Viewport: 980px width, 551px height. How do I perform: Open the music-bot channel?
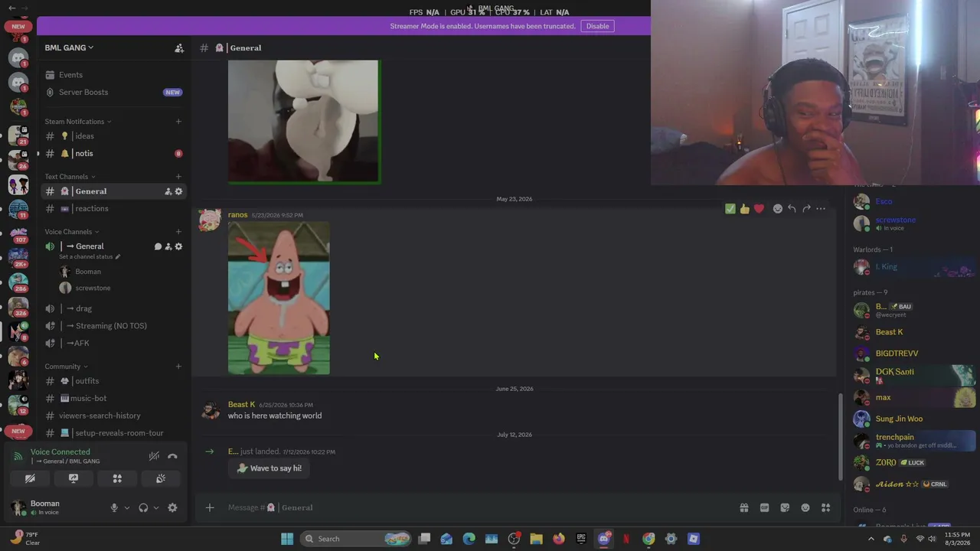point(113,399)
